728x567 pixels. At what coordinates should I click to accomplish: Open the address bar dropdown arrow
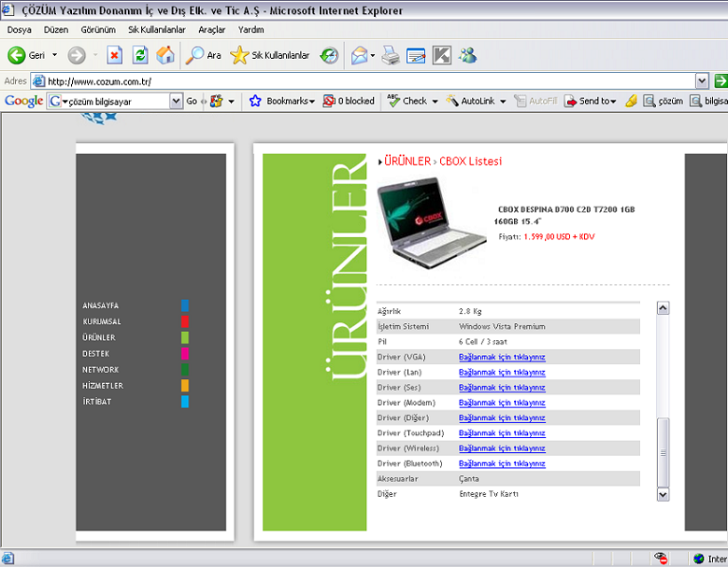(702, 81)
